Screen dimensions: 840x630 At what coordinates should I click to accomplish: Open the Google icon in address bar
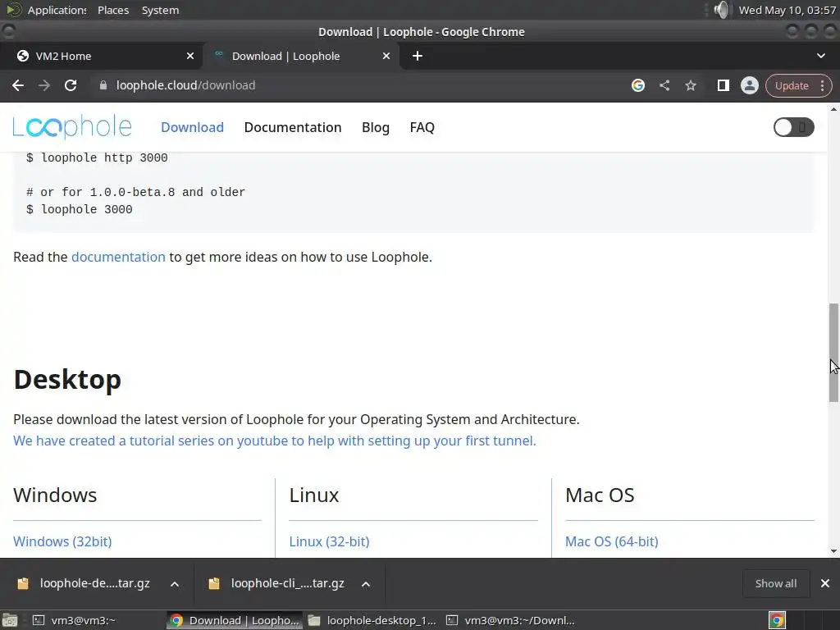coord(638,85)
